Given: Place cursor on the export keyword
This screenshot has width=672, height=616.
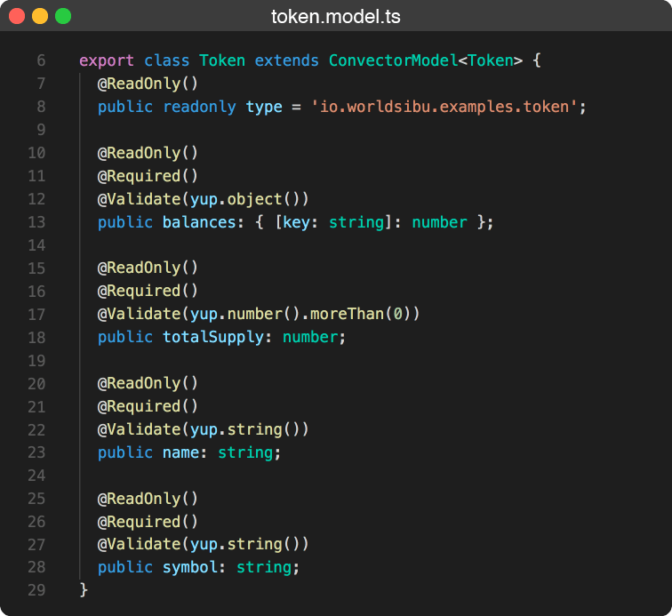Looking at the screenshot, I should click(x=106, y=60).
